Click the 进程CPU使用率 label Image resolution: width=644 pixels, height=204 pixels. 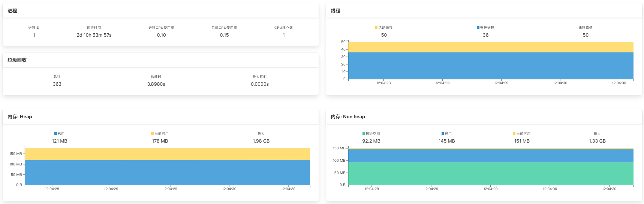click(161, 28)
